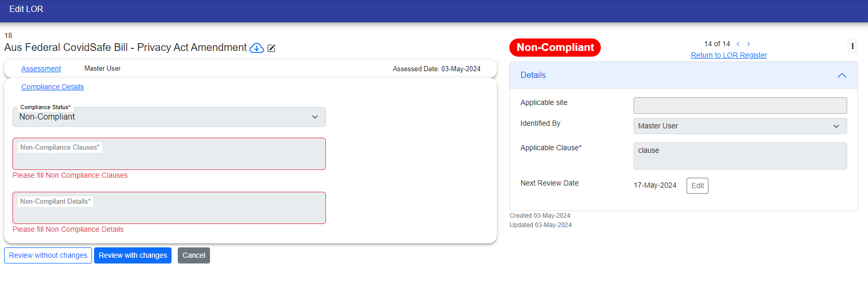Switch to the Assessment tab link
The height and width of the screenshot is (290, 868).
point(41,69)
